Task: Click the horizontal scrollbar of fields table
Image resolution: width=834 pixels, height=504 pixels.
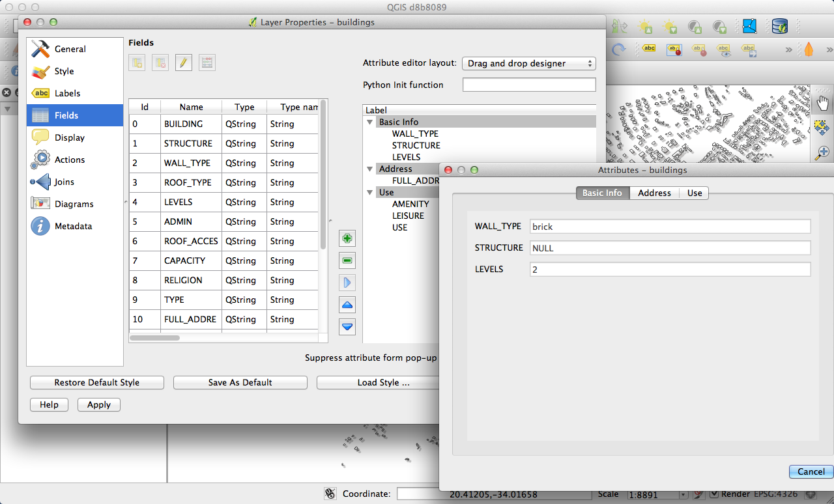Action: (x=155, y=338)
